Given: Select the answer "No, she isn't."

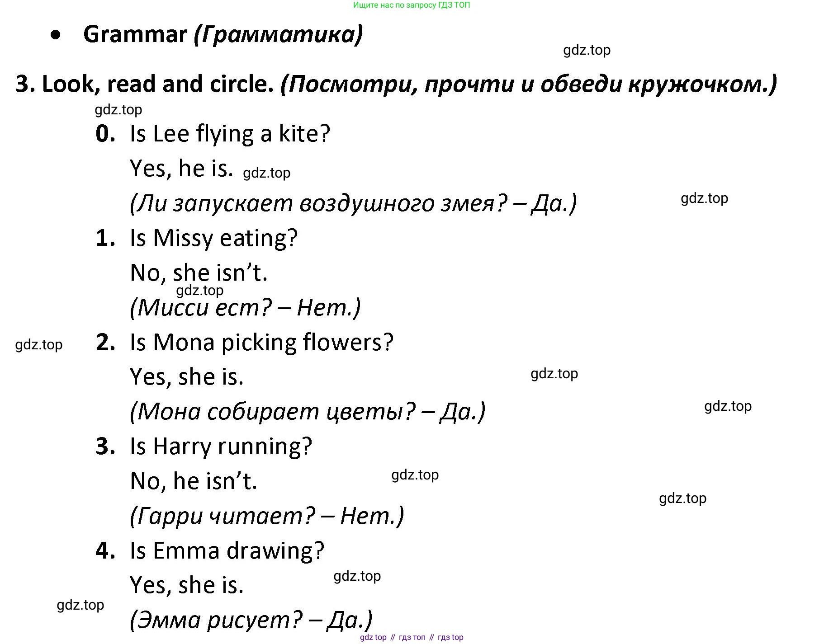Looking at the screenshot, I should coord(199,273).
